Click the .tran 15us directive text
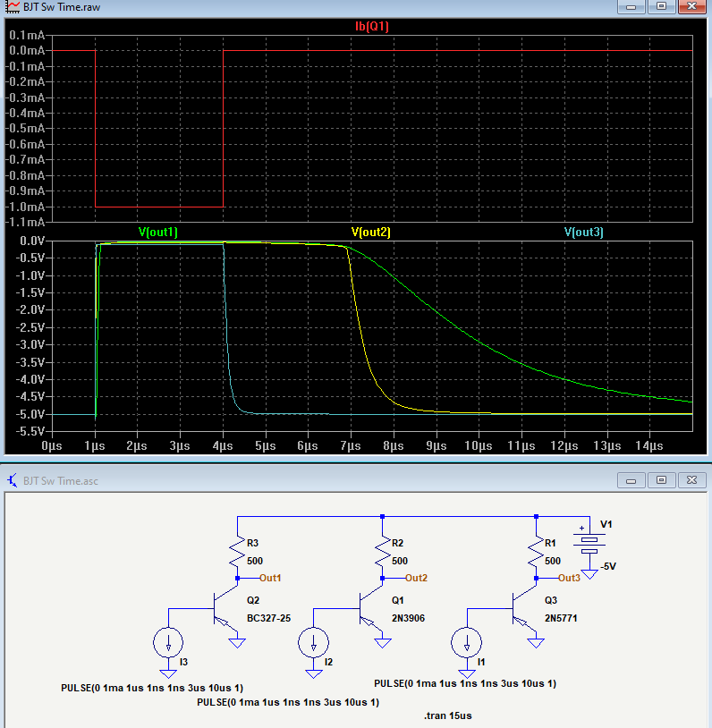 [x=448, y=715]
